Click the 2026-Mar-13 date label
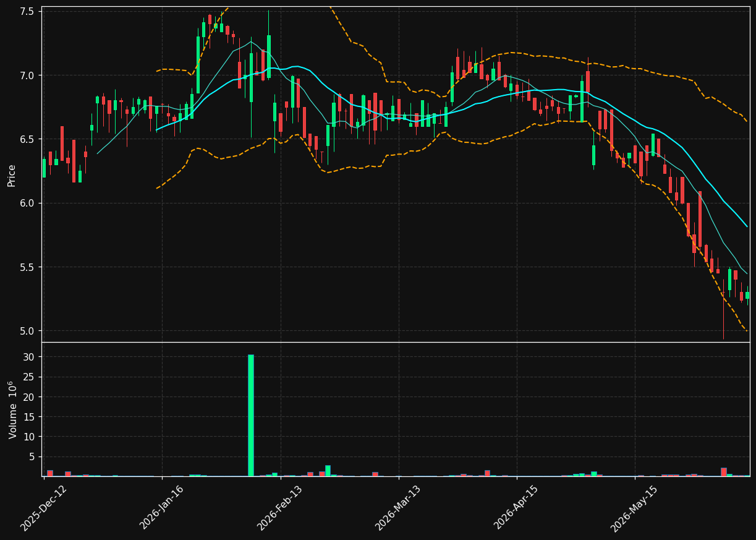The image size is (756, 540). 398,508
